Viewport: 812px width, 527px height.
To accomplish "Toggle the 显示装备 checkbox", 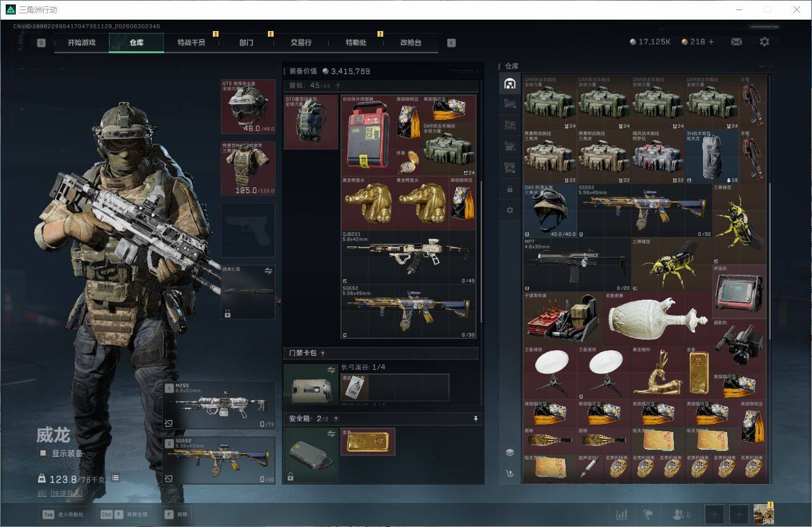I will (x=42, y=453).
